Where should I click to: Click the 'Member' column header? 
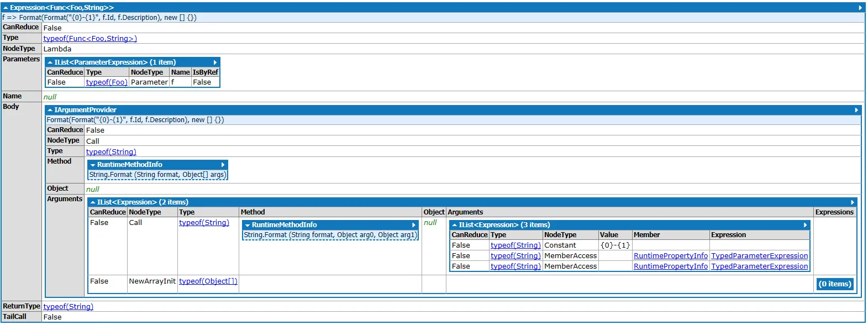(647, 235)
